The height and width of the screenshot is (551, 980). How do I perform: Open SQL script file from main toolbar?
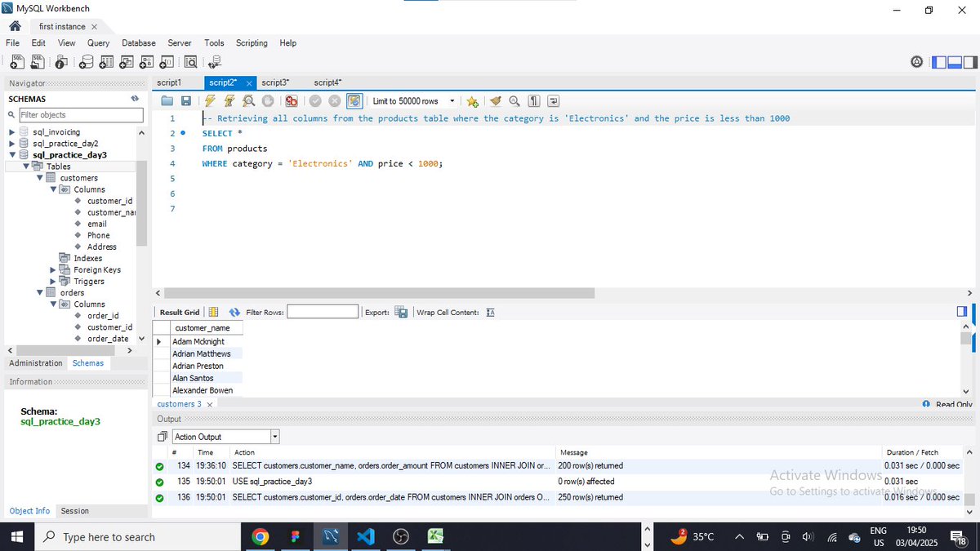38,61
